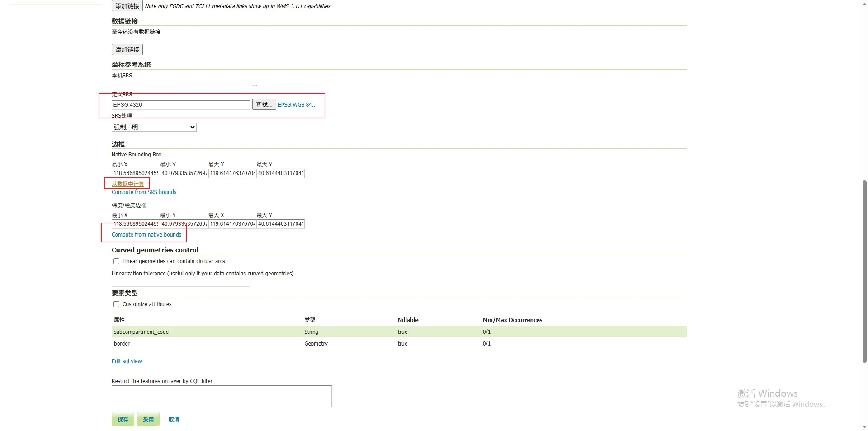This screenshot has height=431, width=868.
Task: Click the 取消 cancel link
Action: (174, 420)
